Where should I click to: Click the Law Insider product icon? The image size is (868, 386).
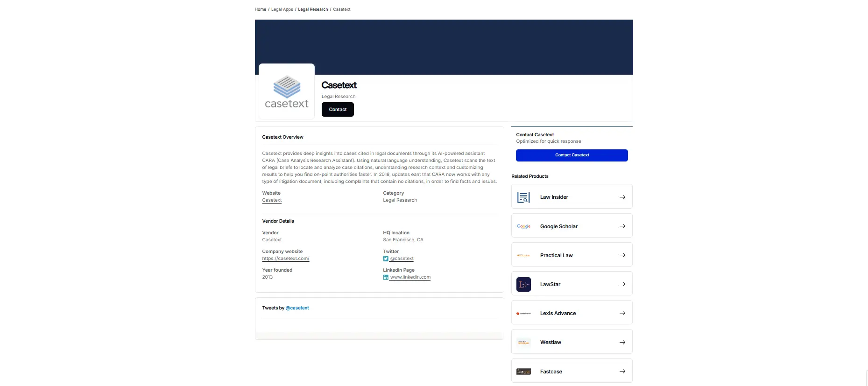tap(523, 197)
